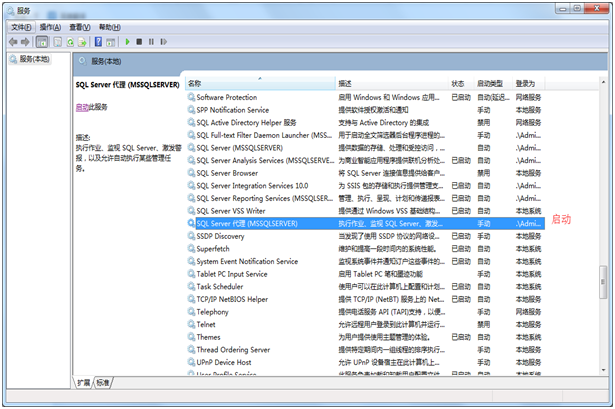Image resolution: width=615 pixels, height=409 pixels.
Task: Click the Export List toolbar icon
Action: coord(82,42)
